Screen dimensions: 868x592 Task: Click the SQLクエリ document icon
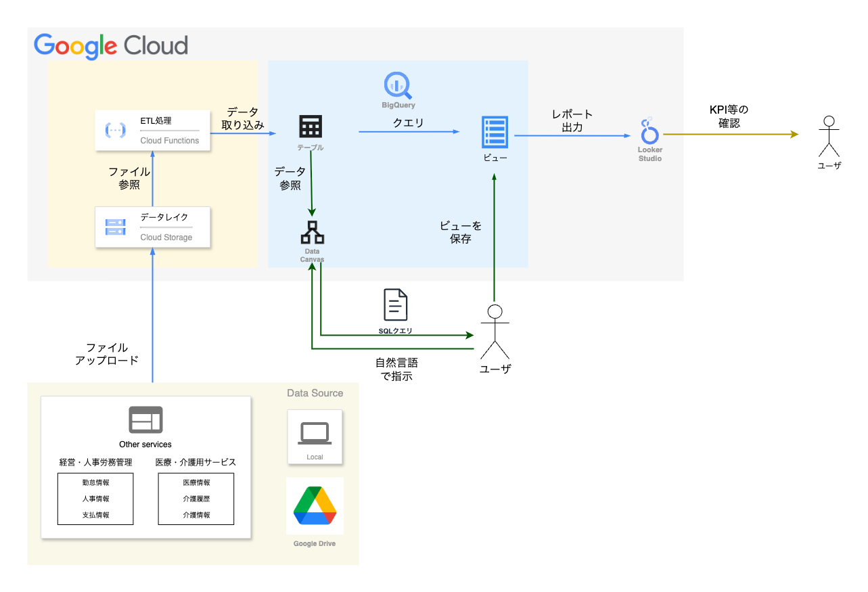[x=396, y=304]
